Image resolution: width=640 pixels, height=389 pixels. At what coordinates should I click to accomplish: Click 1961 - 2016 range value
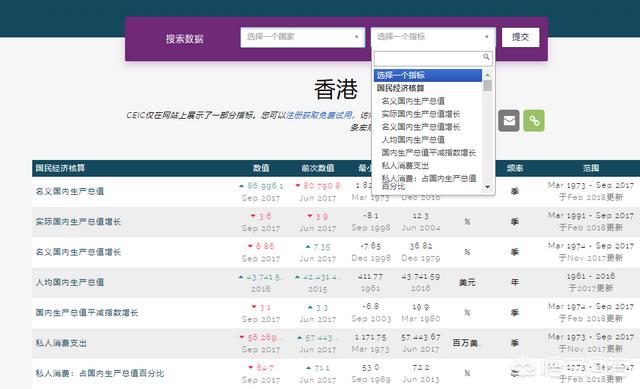[591, 276]
